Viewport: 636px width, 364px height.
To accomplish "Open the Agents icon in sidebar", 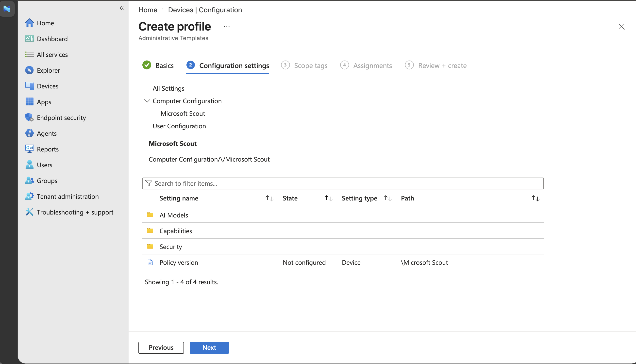I will click(x=29, y=133).
